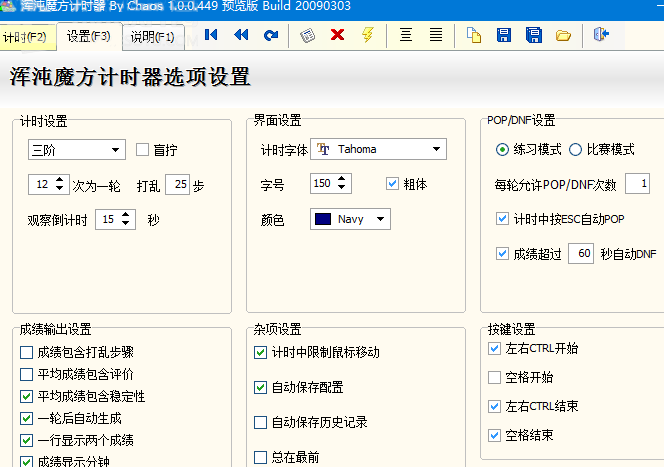Screen dimensions: 664x467
Task: Click the single floppy disk save icon
Action: click(504, 36)
